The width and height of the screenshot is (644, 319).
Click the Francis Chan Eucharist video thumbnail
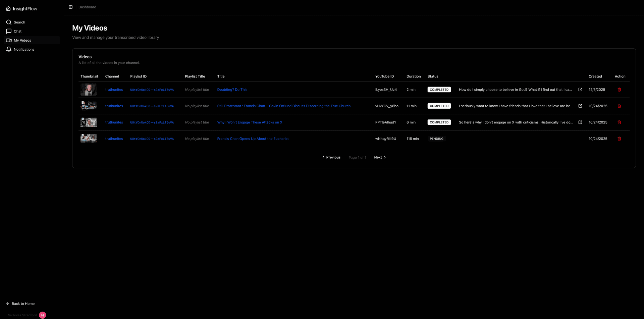pyautogui.click(x=88, y=138)
